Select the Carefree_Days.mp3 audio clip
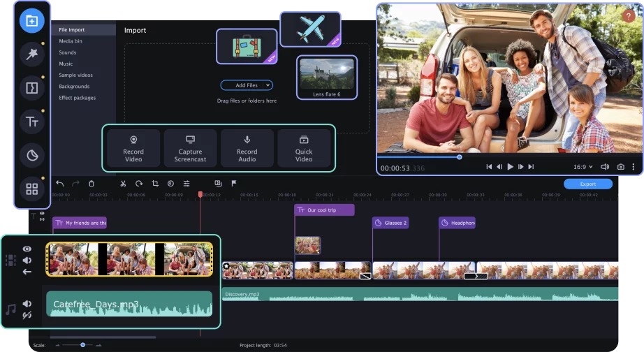The height and width of the screenshot is (352, 644). (129, 304)
